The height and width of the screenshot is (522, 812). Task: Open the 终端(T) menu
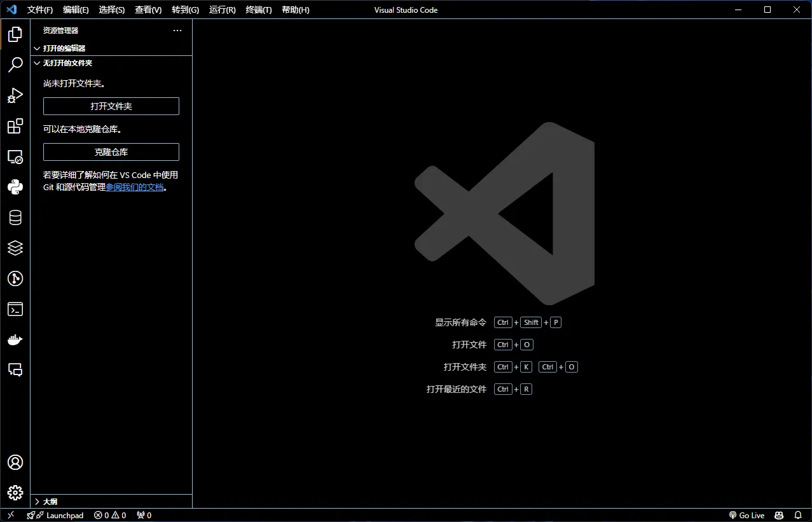(258, 10)
